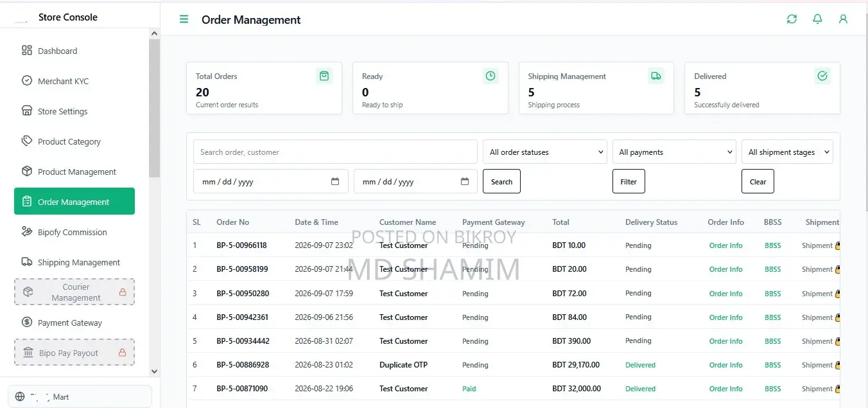This screenshot has width=868, height=408.
Task: Open the store selector at sidebar bottom
Action: (80, 396)
